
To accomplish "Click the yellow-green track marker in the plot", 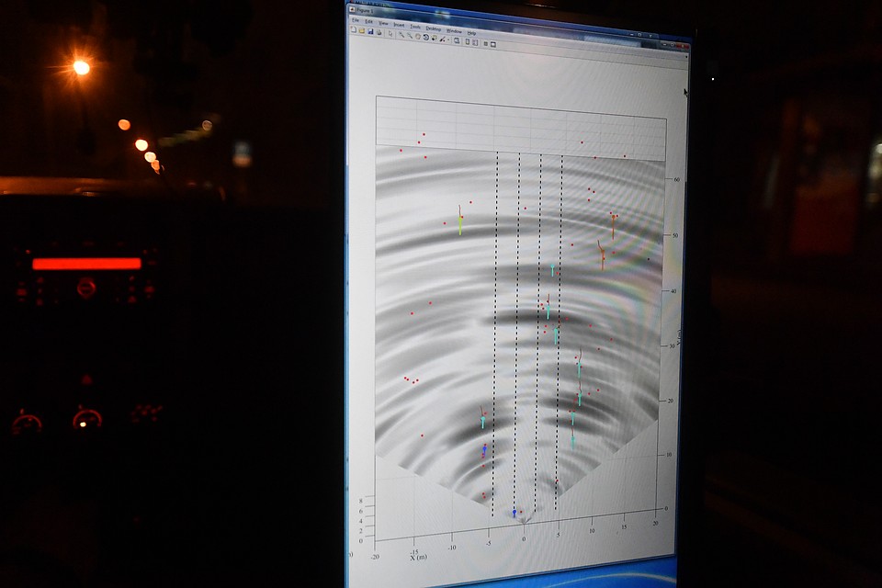I will pos(460,224).
